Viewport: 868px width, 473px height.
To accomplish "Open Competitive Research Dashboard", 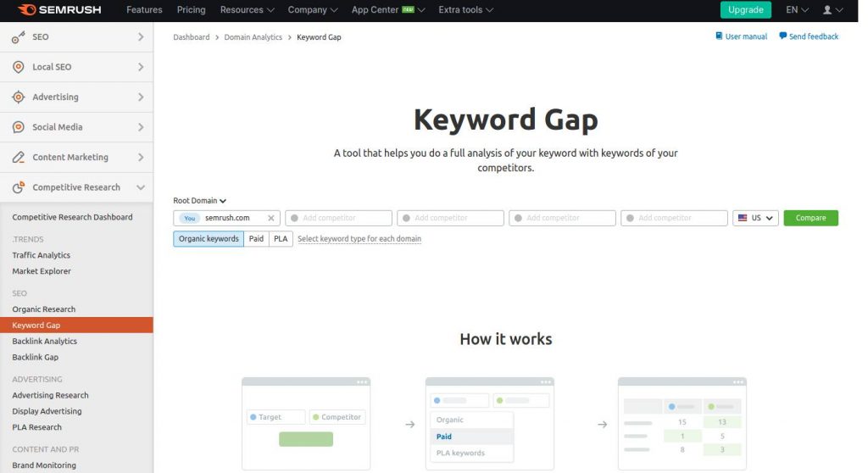I will (x=73, y=217).
